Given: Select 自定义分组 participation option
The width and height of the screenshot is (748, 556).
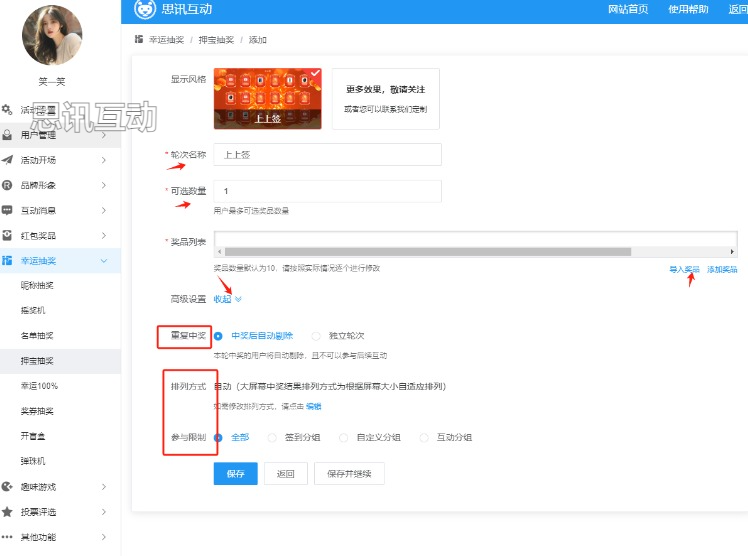Looking at the screenshot, I should pyautogui.click(x=343, y=438).
